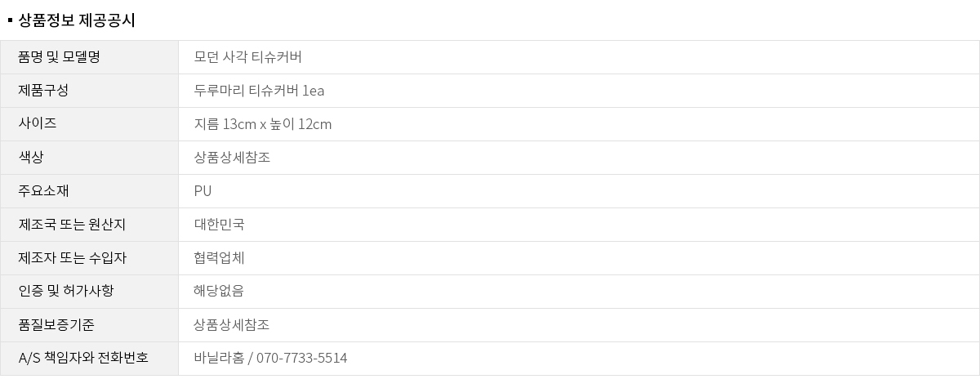Viewport: 980px width, 388px height.
Task: Click the 주요소재 label cell
Action: [x=43, y=191]
